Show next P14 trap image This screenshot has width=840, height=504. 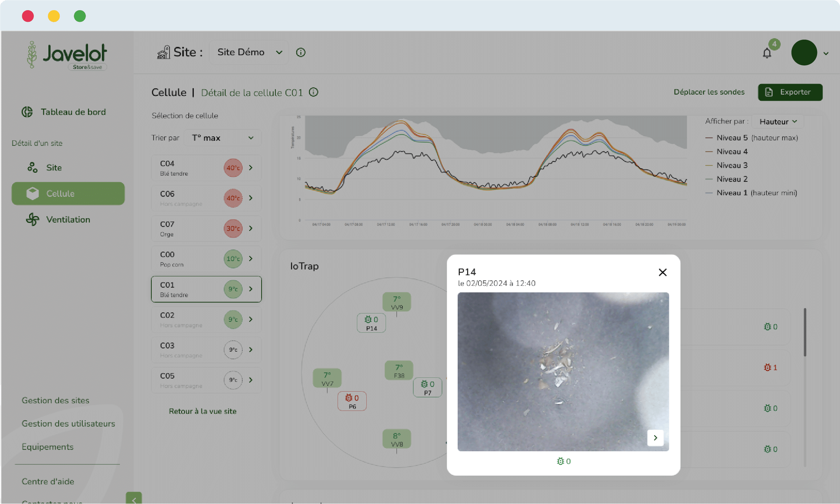pyautogui.click(x=655, y=438)
